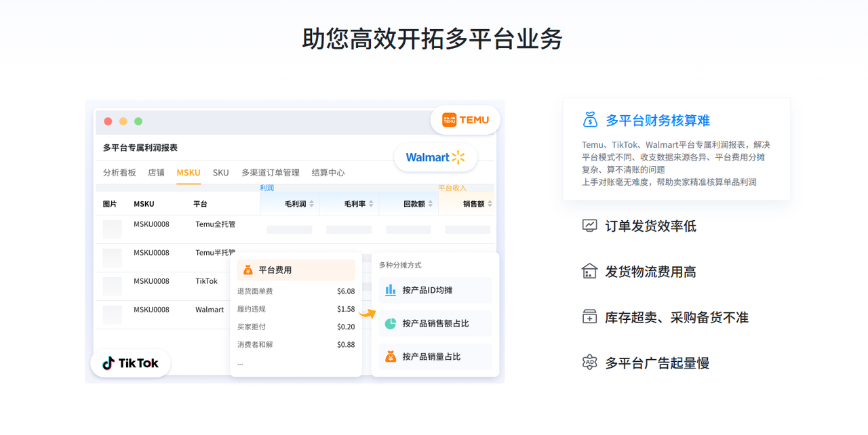The height and width of the screenshot is (435, 868).
Task: Click the 助您高效开拓多平台业务 heading
Action: pyautogui.click(x=433, y=39)
